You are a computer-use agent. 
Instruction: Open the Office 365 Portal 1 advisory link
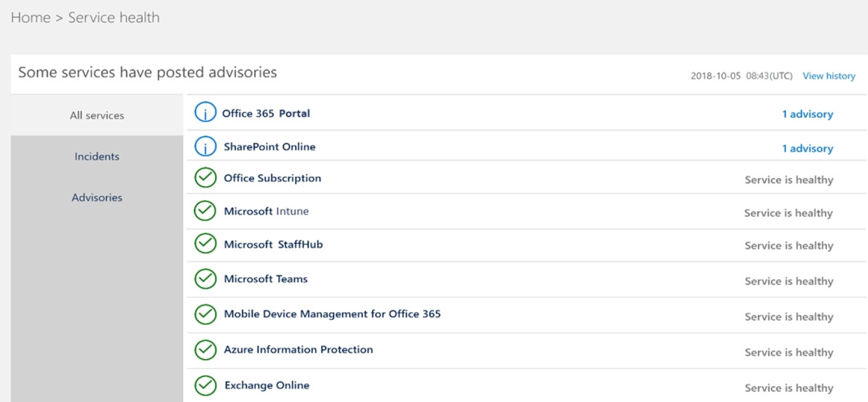(807, 114)
